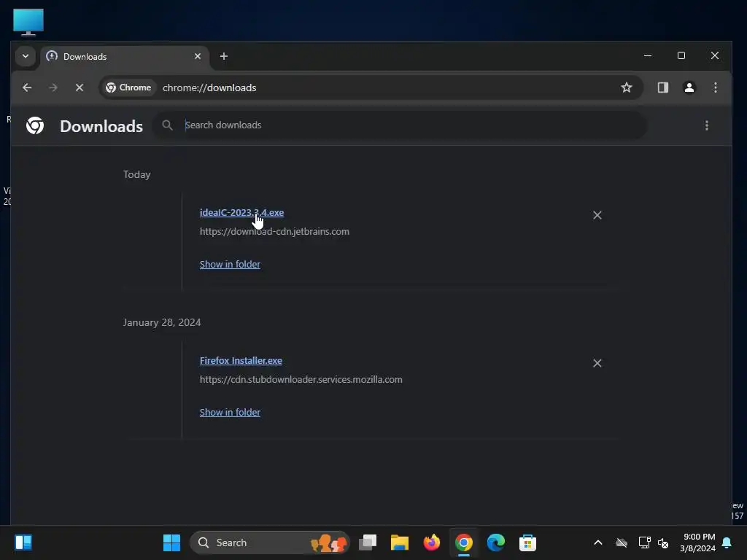Expand the hidden system tray icons
This screenshot has height=560, width=747.
598,542
